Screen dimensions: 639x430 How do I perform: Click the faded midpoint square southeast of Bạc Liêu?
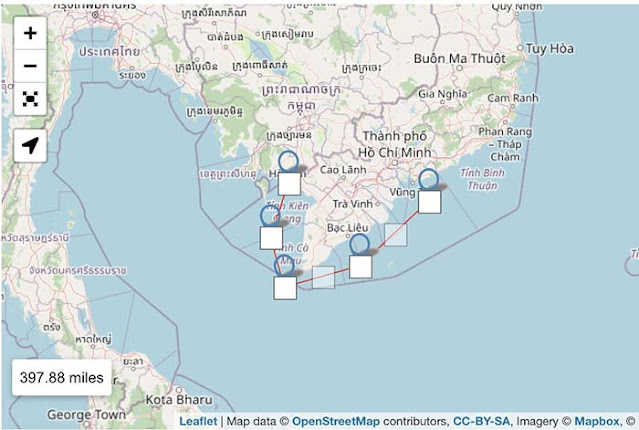pyautogui.click(x=395, y=235)
